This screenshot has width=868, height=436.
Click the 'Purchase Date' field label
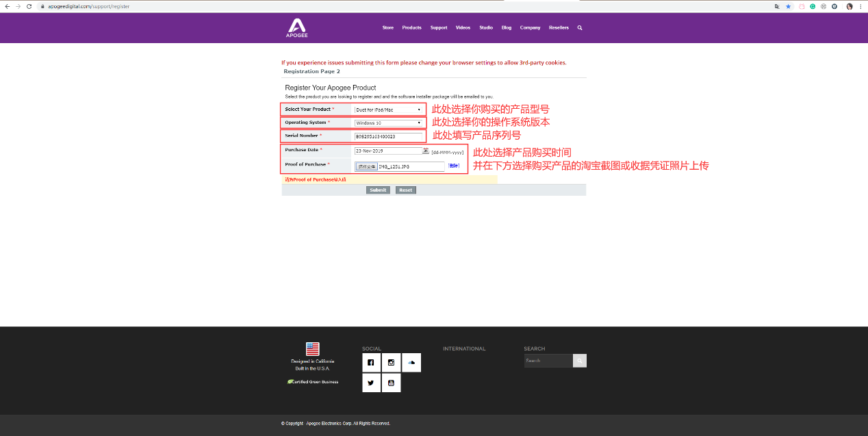303,149
